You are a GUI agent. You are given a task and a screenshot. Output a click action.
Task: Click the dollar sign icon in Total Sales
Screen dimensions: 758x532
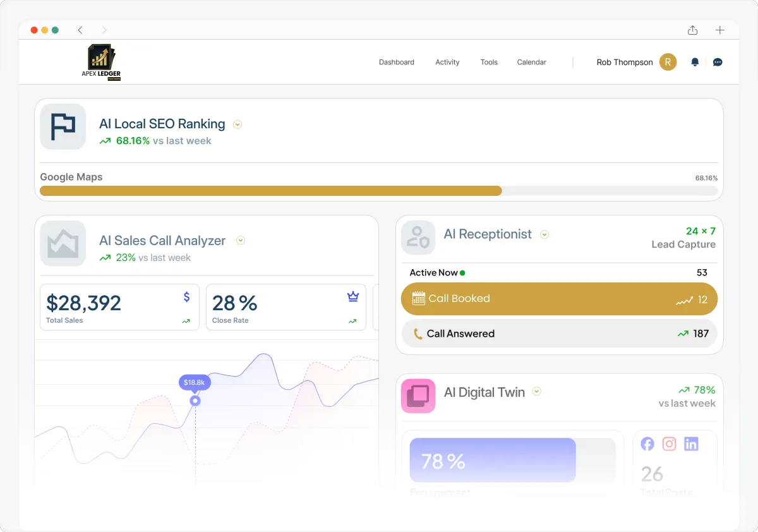coord(186,296)
